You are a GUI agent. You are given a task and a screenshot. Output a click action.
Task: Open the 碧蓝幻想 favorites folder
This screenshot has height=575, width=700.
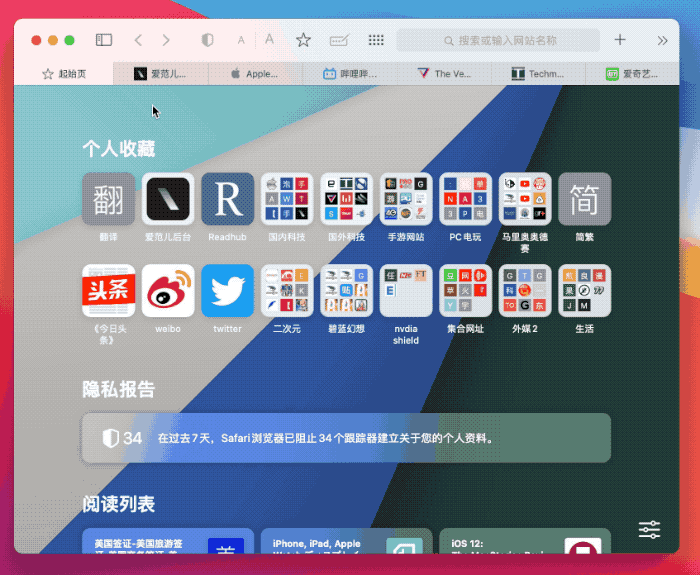coord(346,291)
